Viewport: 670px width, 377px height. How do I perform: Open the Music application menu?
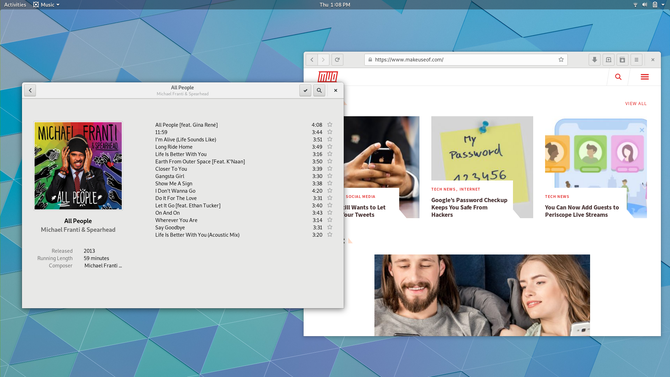coord(46,5)
